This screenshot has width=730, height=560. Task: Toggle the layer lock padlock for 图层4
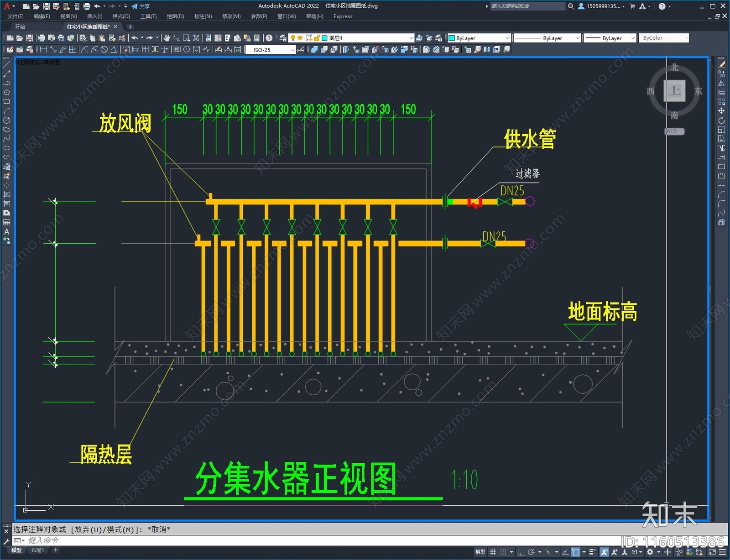click(x=317, y=38)
